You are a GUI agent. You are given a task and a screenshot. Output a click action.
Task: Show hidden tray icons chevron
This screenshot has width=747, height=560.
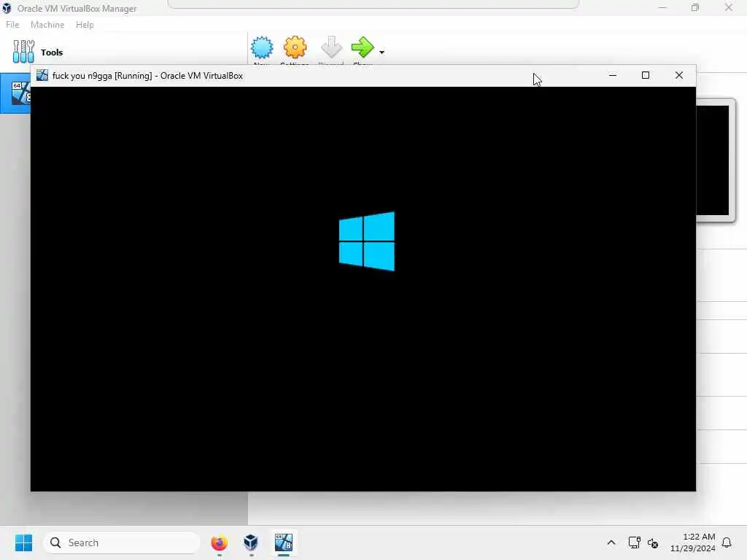click(611, 542)
